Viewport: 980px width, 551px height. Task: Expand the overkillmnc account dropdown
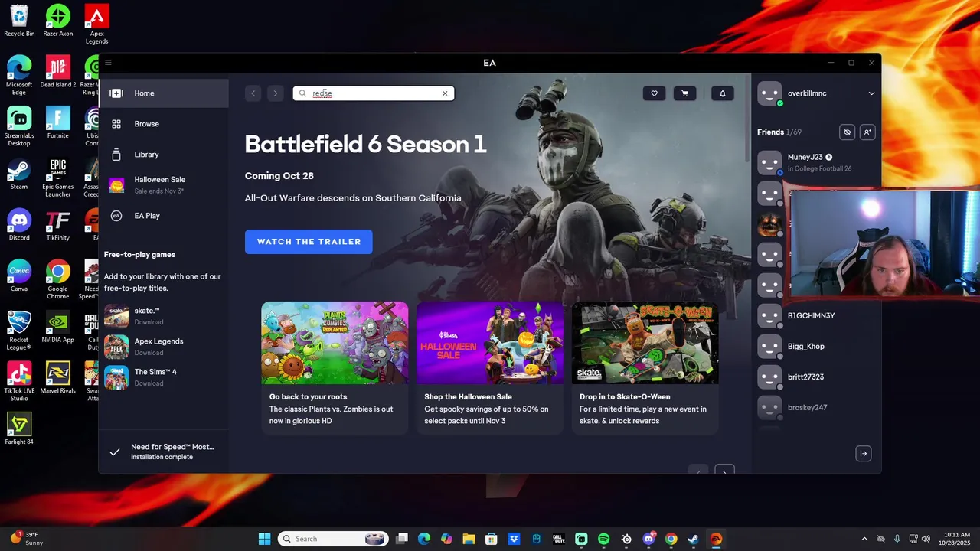click(x=871, y=93)
